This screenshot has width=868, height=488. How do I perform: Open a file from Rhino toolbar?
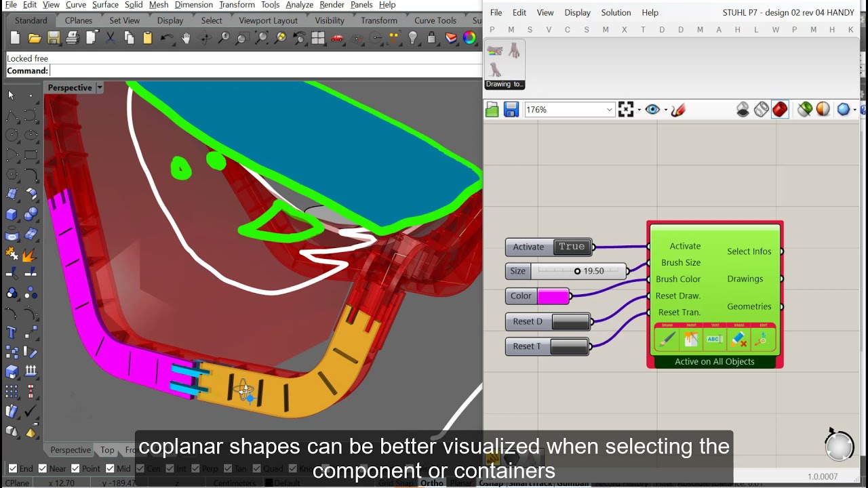(35, 38)
